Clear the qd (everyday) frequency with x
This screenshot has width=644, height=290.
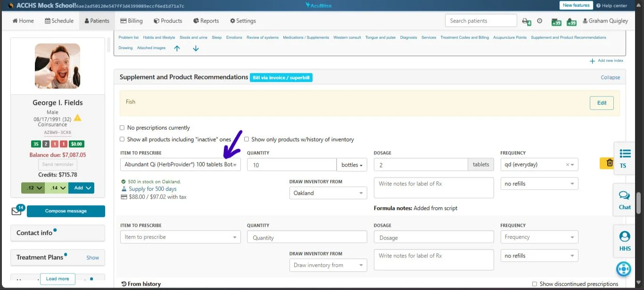[x=568, y=165]
